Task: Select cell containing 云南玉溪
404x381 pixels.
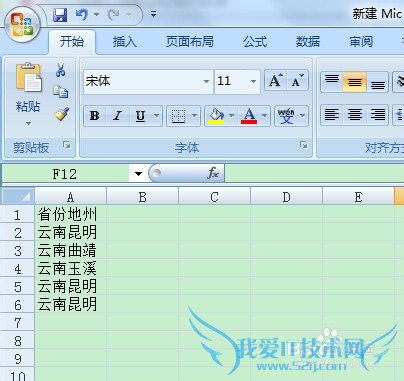Action: pyautogui.click(x=71, y=268)
